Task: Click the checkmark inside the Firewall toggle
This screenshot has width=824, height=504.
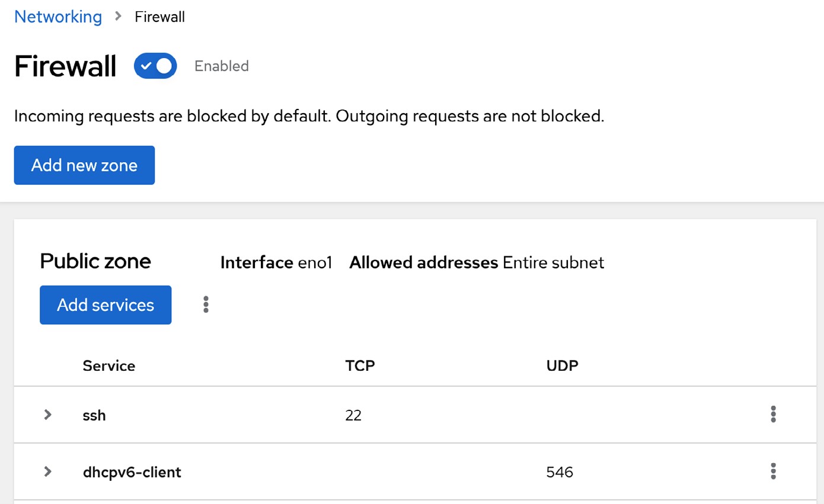Action: [x=146, y=66]
